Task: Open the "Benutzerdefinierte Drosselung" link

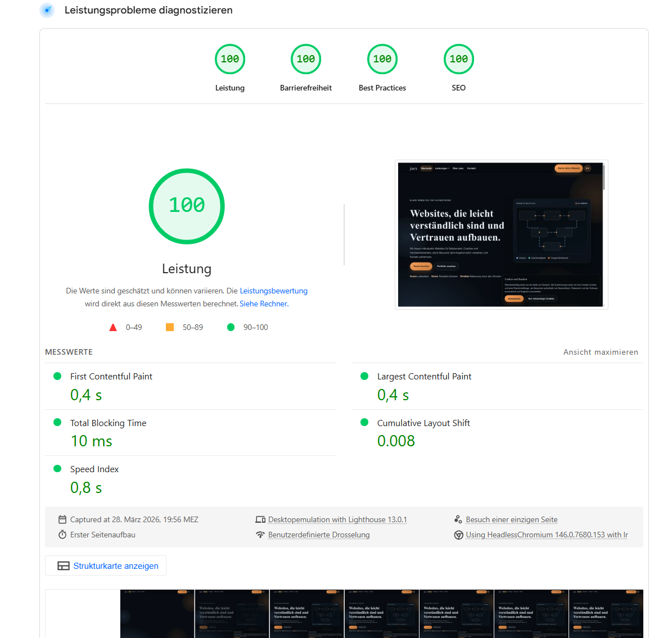Action: (x=319, y=535)
